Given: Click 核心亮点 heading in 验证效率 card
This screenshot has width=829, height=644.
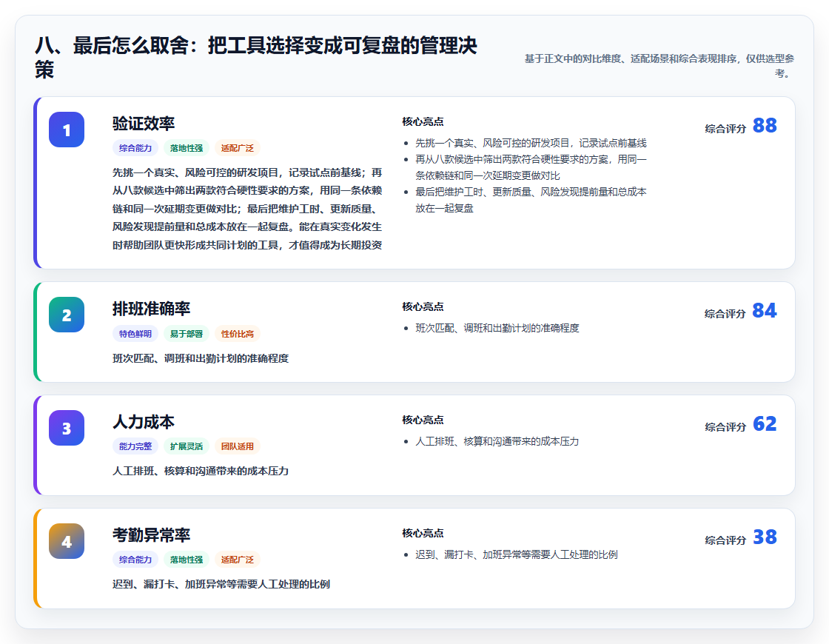Looking at the screenshot, I should 423,121.
